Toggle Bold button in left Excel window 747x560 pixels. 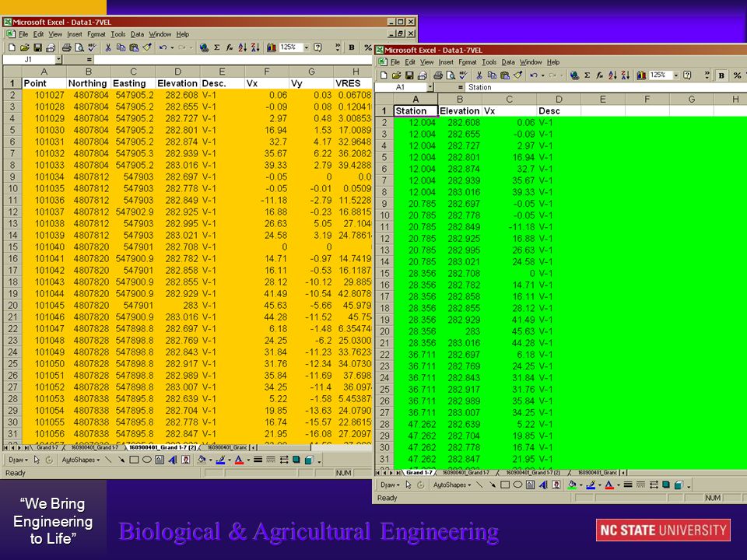coord(352,47)
